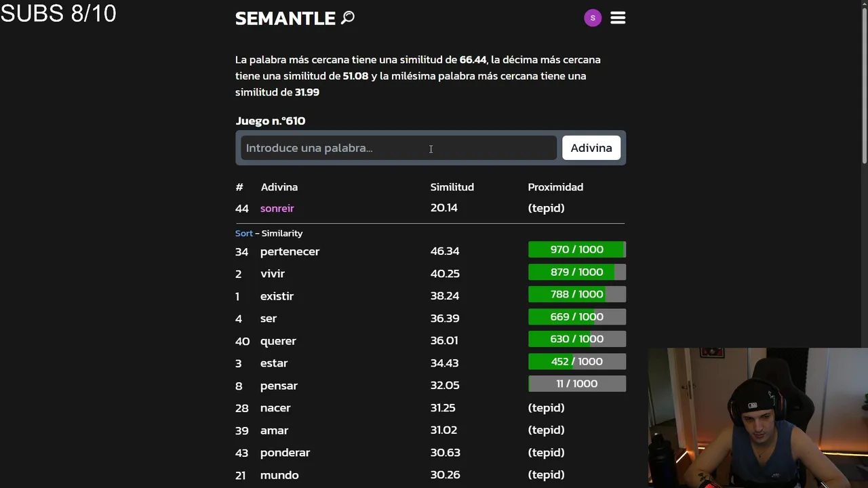Click the Proximidad column header

point(555,187)
